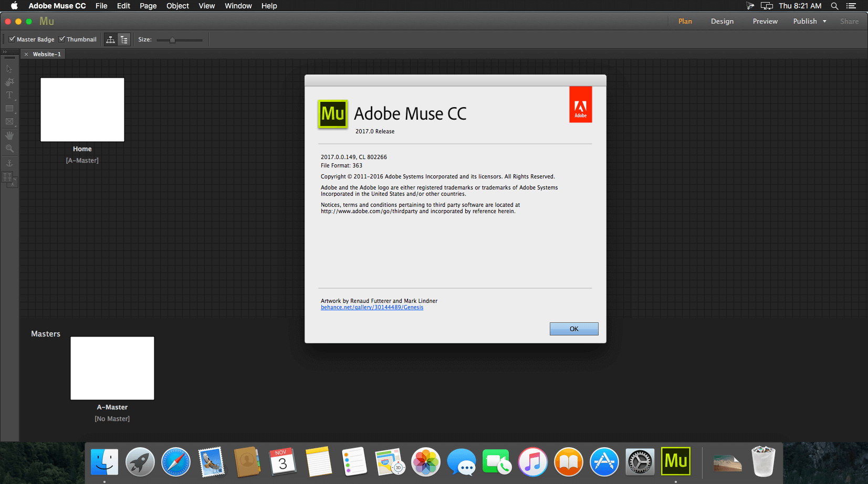Select the Home page thumbnail

click(82, 110)
